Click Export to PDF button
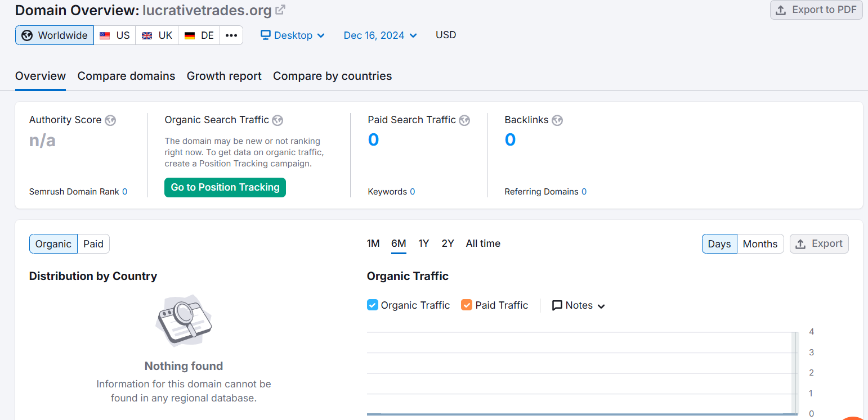The width and height of the screenshot is (868, 420). click(816, 10)
